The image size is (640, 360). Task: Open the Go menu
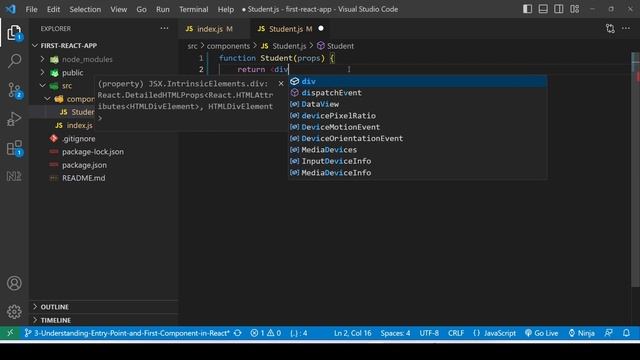click(141, 9)
